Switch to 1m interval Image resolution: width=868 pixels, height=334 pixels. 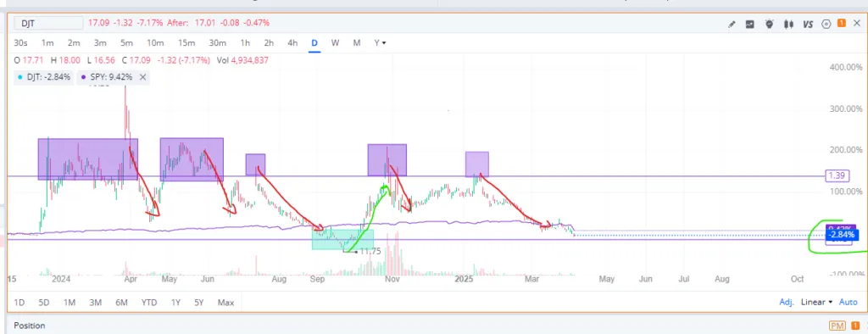47,42
